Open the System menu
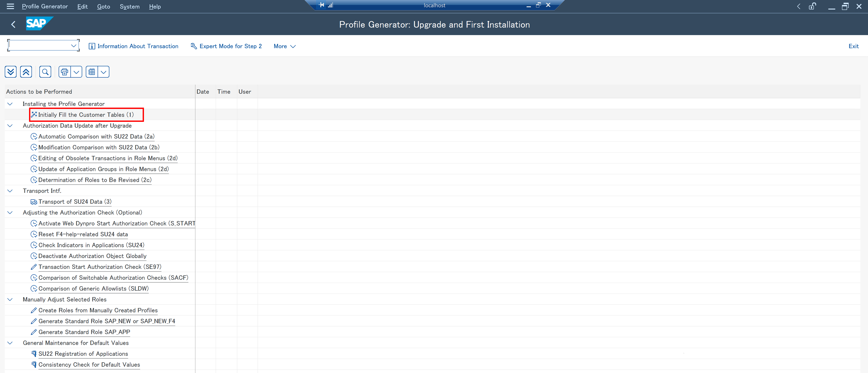The height and width of the screenshot is (373, 868). click(129, 6)
